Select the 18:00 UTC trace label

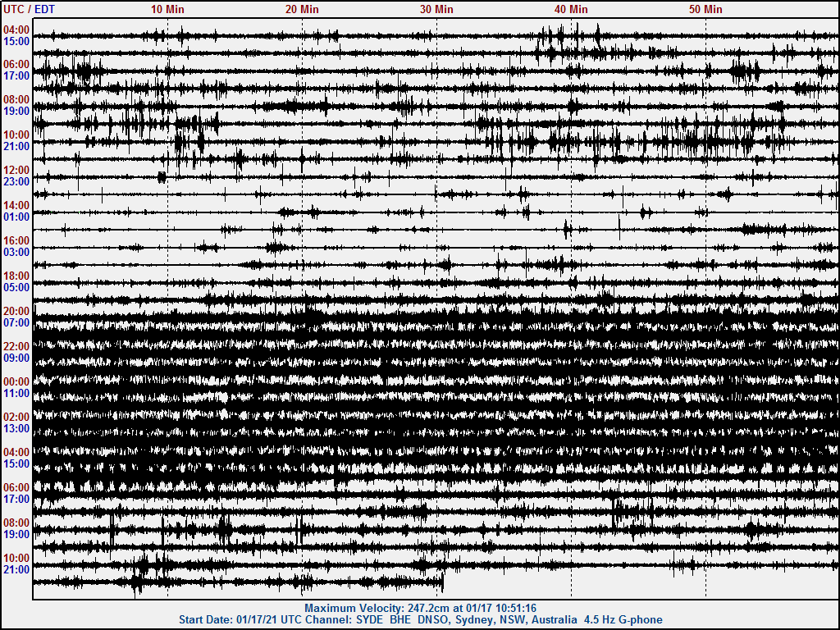click(x=16, y=276)
